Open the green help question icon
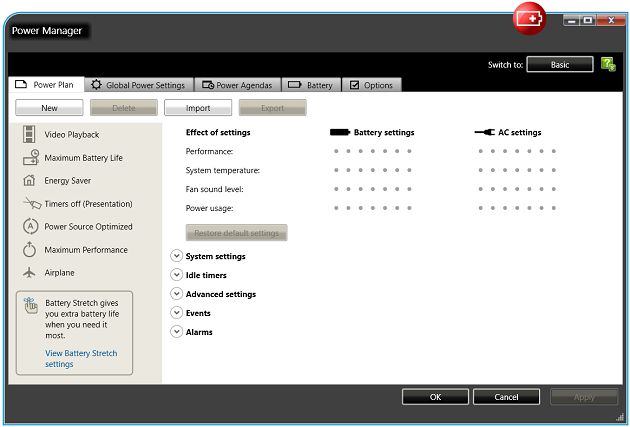The width and height of the screenshot is (630, 427). (608, 64)
